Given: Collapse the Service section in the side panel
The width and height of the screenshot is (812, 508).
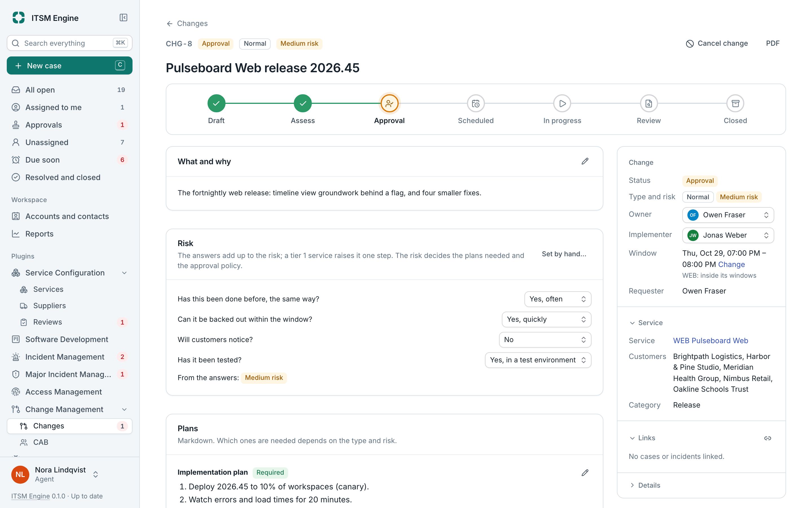Looking at the screenshot, I should click(x=646, y=323).
